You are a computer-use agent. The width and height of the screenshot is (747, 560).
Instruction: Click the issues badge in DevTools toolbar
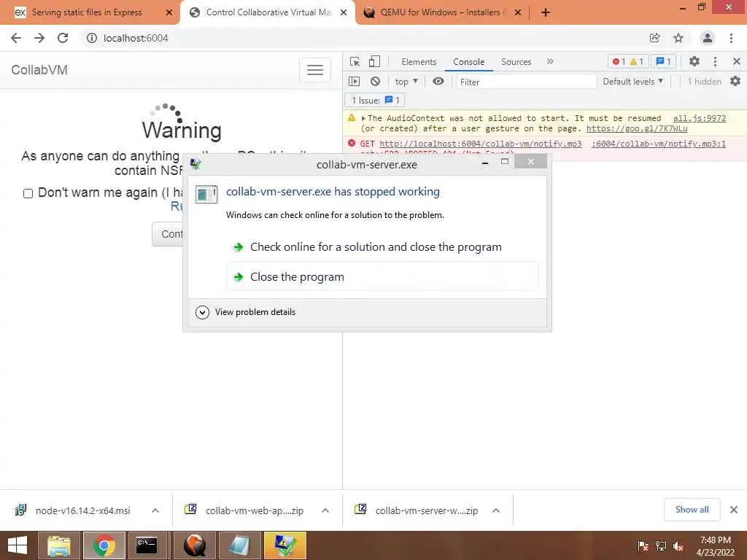(663, 61)
